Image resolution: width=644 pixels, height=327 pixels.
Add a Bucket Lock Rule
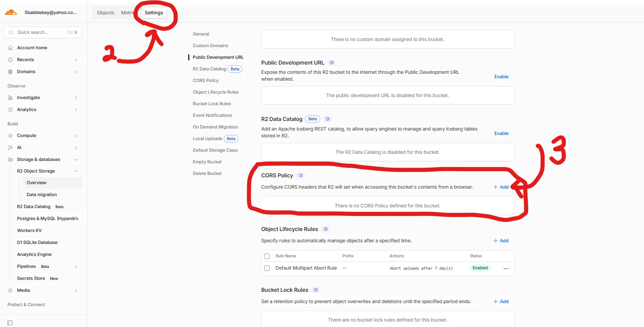pos(501,302)
